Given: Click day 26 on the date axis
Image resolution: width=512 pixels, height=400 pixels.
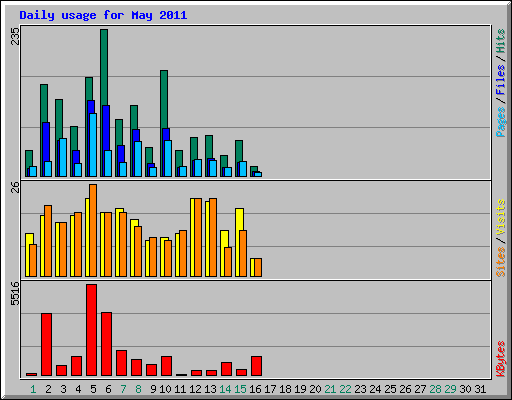Looking at the screenshot, I should point(405,389).
